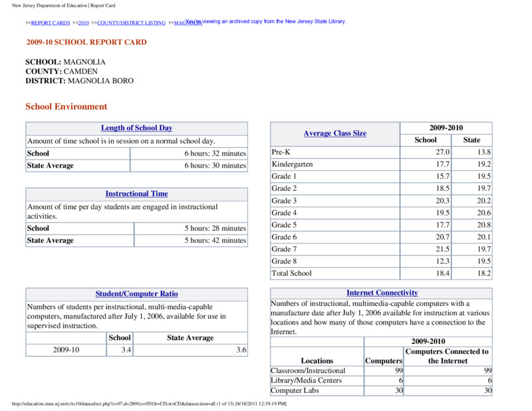The width and height of the screenshot is (532, 411).
Task: Click the Computers column header
Action: tap(384, 360)
